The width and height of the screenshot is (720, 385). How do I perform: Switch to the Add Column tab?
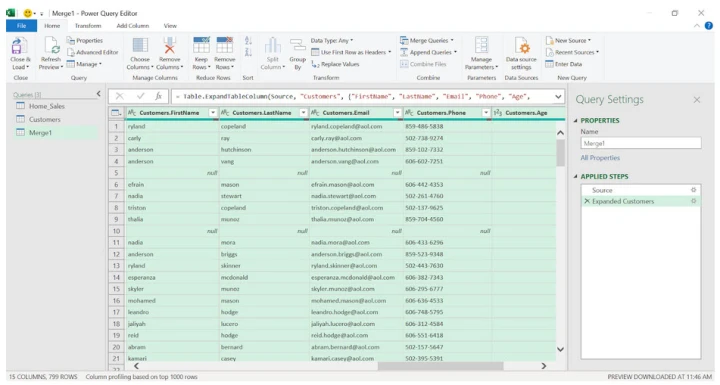click(x=133, y=26)
